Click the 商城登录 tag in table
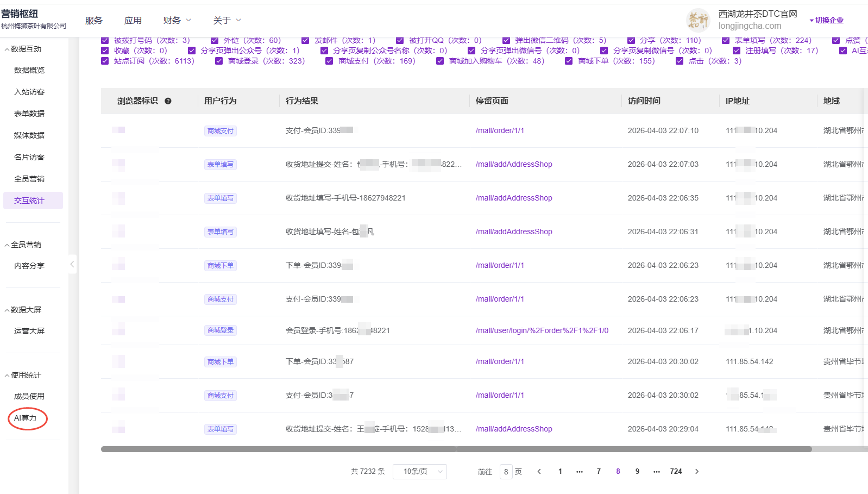Viewport: 868px width, 494px height. [x=220, y=330]
